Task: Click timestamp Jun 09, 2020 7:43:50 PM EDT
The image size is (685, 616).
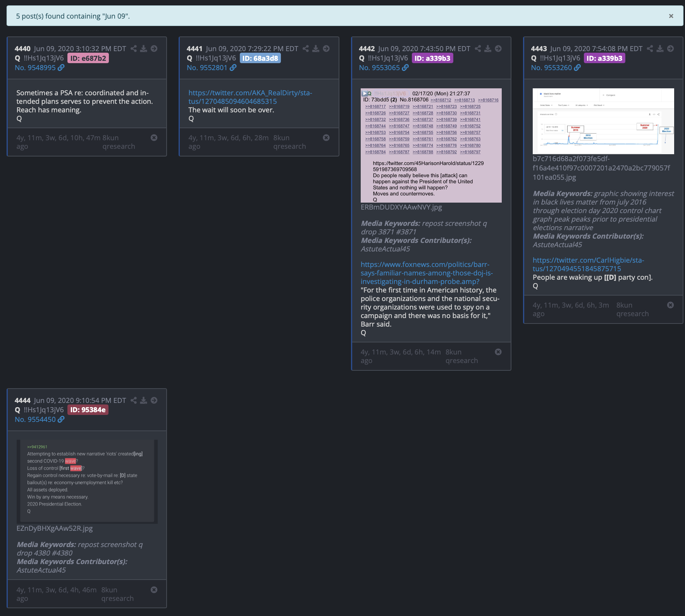Action: coord(424,48)
